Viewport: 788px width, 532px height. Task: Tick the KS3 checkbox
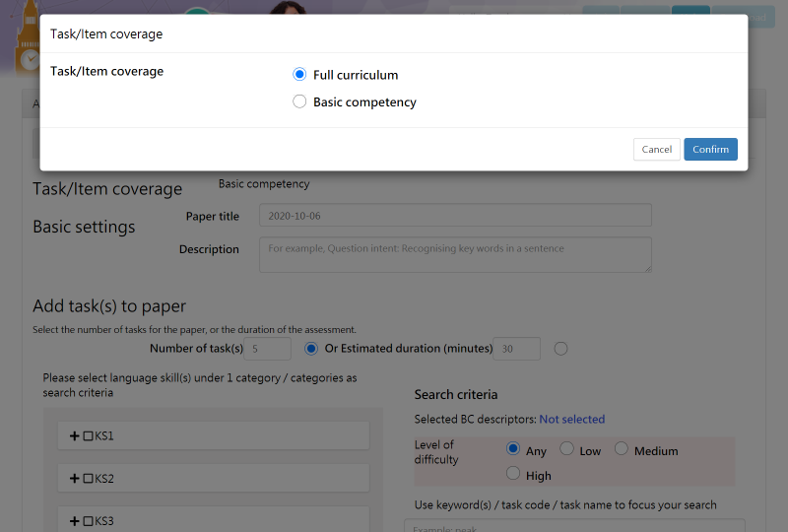88,520
